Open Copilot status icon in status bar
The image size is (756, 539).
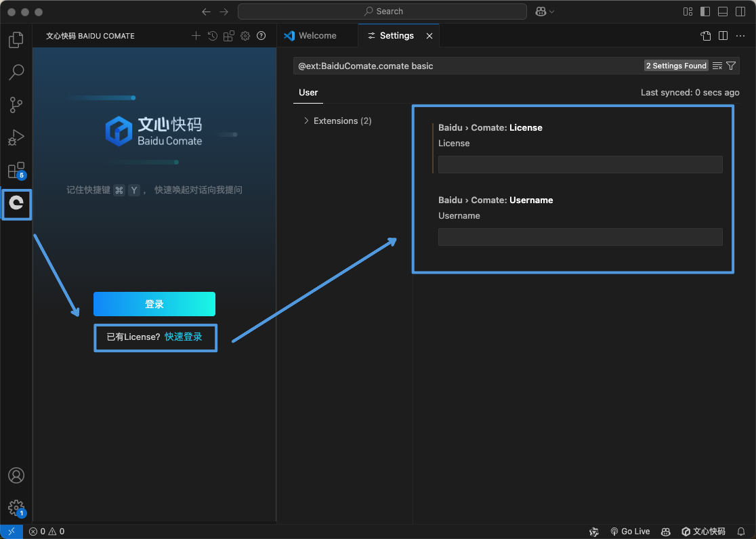666,532
